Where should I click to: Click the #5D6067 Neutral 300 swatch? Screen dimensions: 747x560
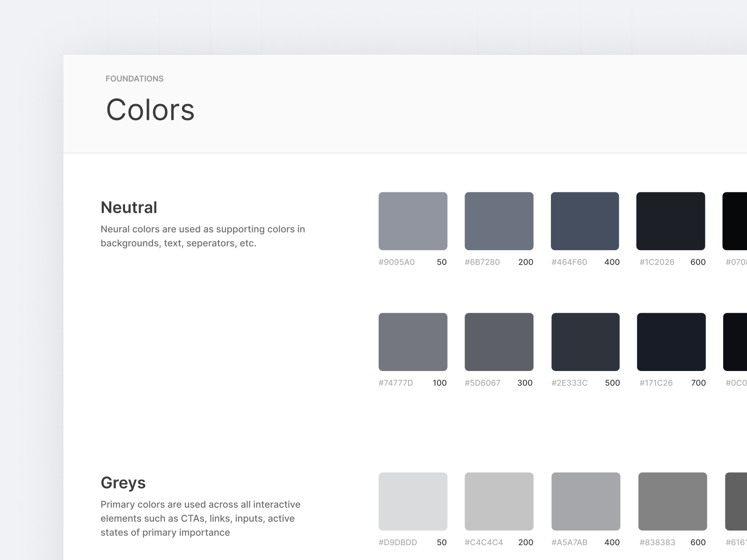point(499,342)
